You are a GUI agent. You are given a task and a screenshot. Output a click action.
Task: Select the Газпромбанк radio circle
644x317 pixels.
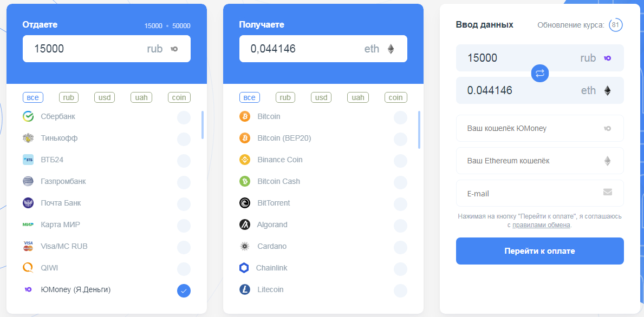tap(184, 182)
